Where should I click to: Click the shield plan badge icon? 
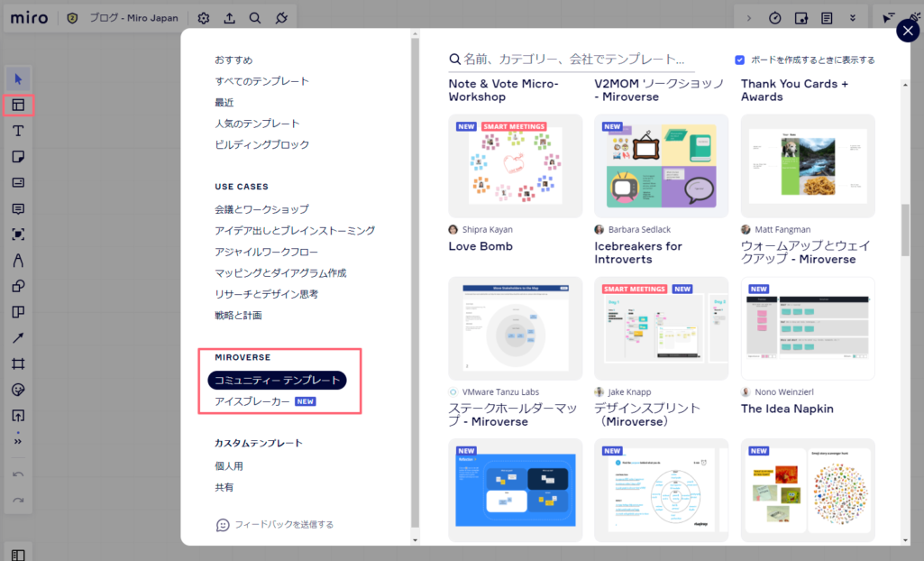click(x=72, y=18)
